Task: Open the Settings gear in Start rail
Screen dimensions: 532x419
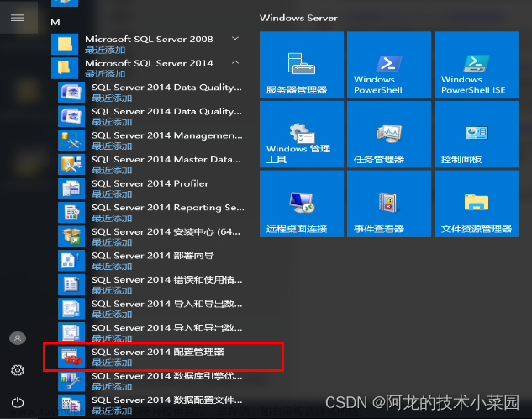Action: (x=18, y=370)
